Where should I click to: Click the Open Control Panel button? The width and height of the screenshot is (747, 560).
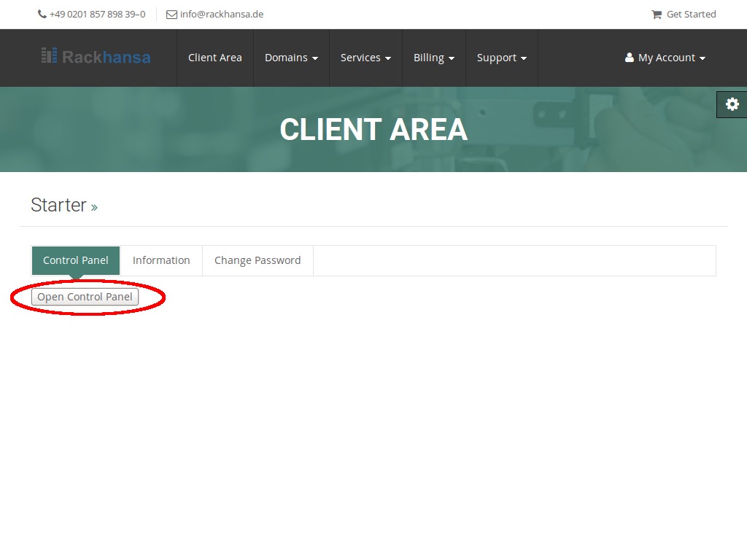tap(85, 297)
